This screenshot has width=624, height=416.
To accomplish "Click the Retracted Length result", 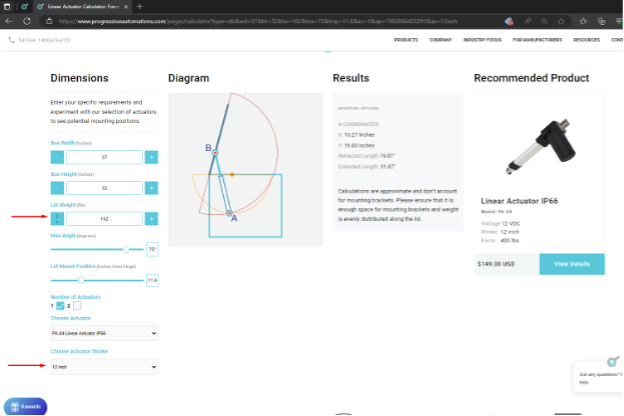I will (367, 156).
